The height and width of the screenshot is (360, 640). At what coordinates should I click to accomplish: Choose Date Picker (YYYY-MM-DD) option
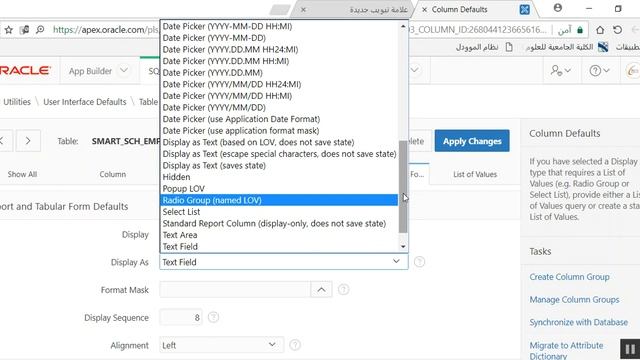279,38
